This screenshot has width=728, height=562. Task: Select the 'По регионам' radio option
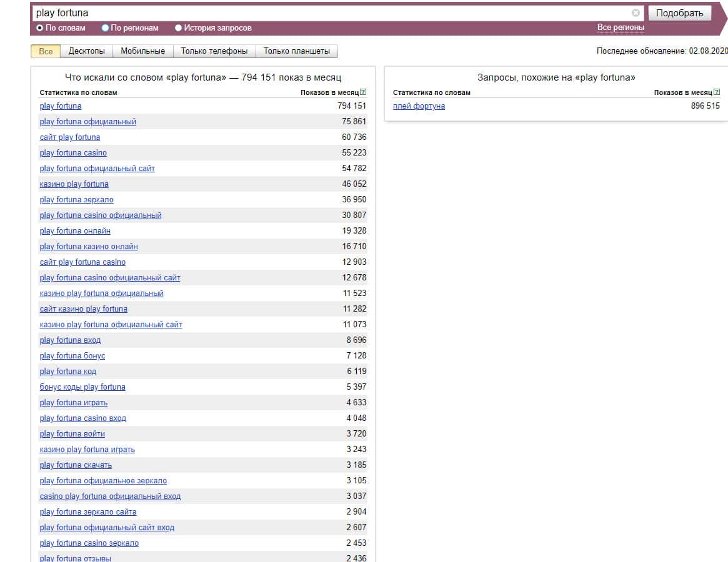(106, 28)
